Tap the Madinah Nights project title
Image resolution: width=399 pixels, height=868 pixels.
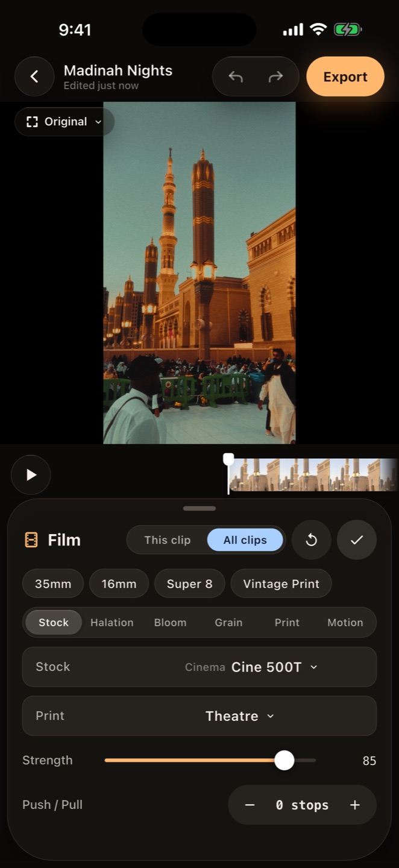pos(118,71)
